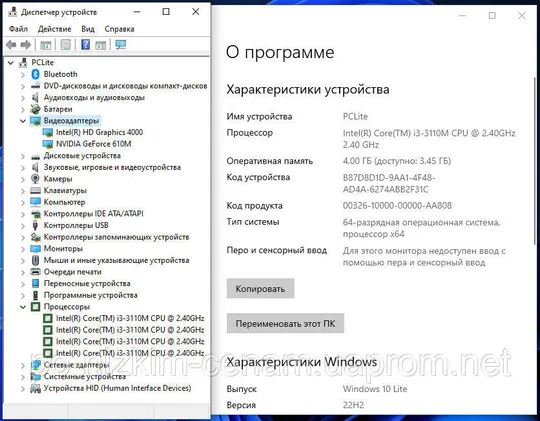Click the product code 00326-10000-00000-AA808
540x421 pixels.
pos(397,206)
